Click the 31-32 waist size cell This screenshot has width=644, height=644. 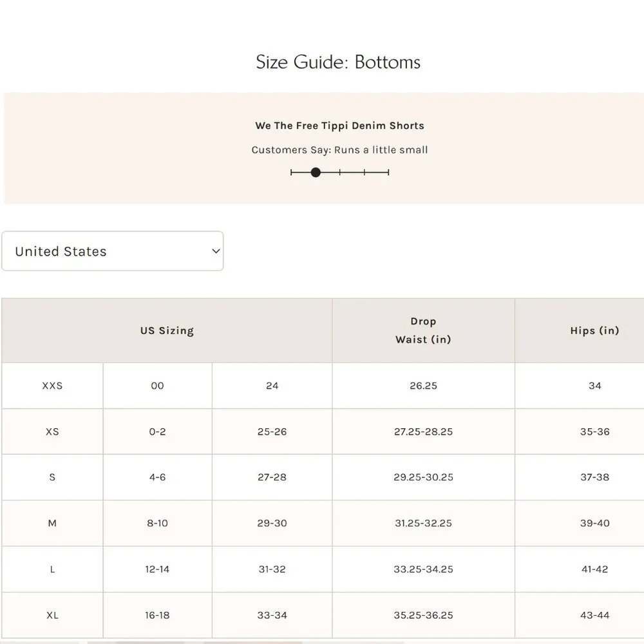(x=272, y=569)
